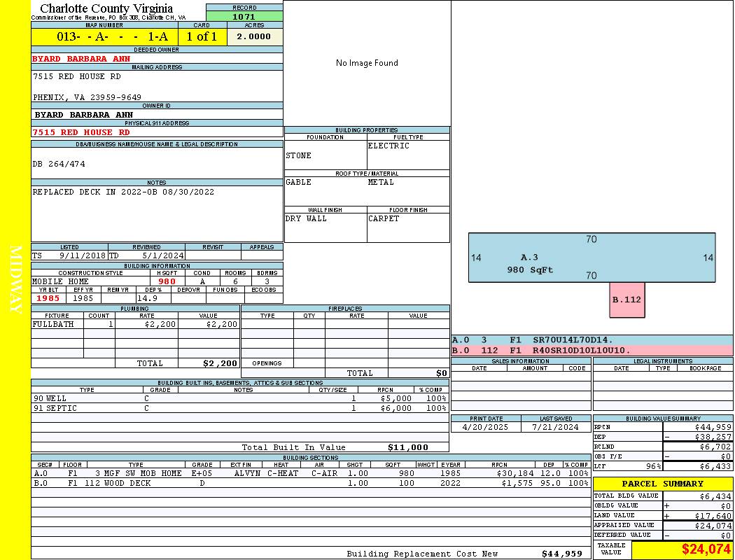The image size is (735, 560).
Task: Click the red year built 1985 value
Action: tap(48, 298)
